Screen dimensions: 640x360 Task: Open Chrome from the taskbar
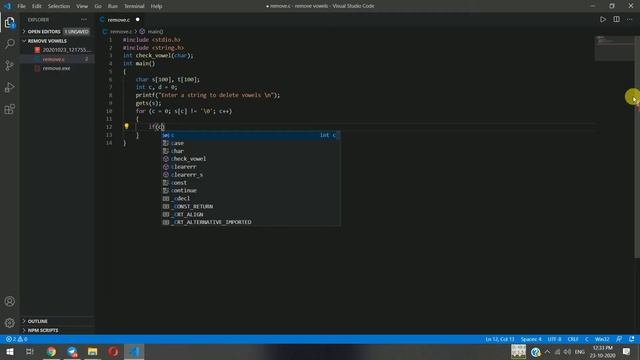point(51,352)
